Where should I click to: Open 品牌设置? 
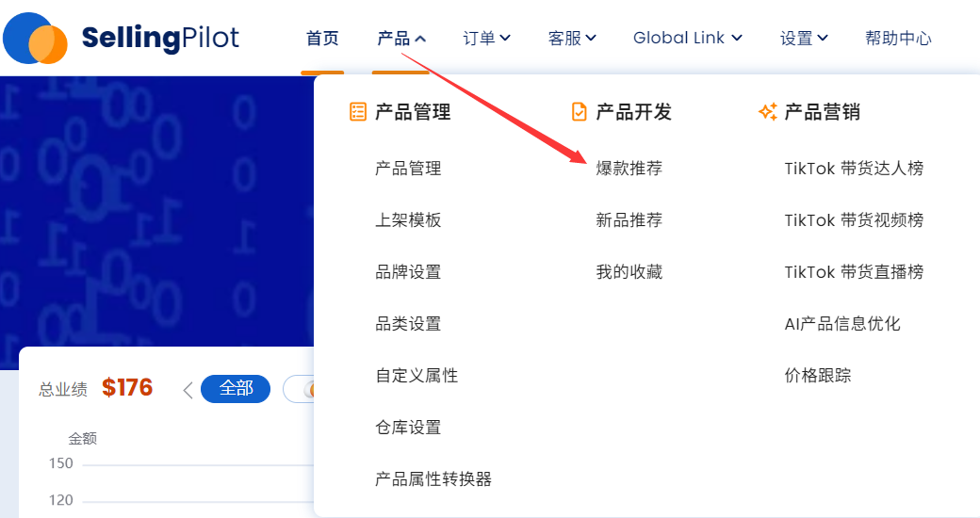click(408, 272)
